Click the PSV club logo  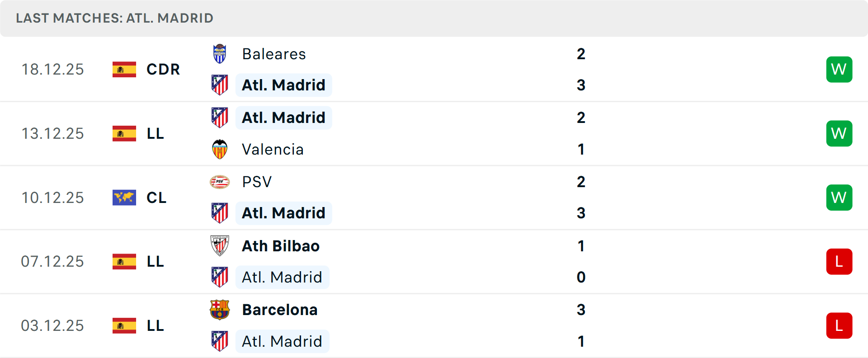click(220, 182)
